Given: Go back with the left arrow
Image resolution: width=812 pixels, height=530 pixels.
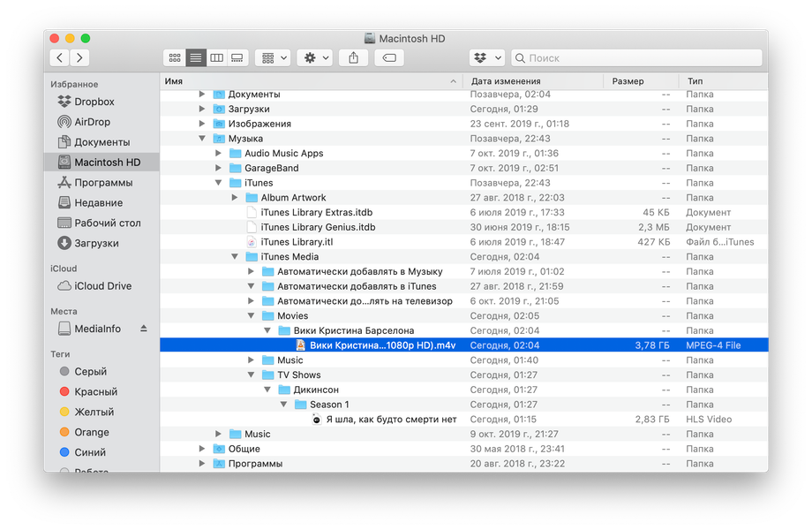Looking at the screenshot, I should coord(59,58).
